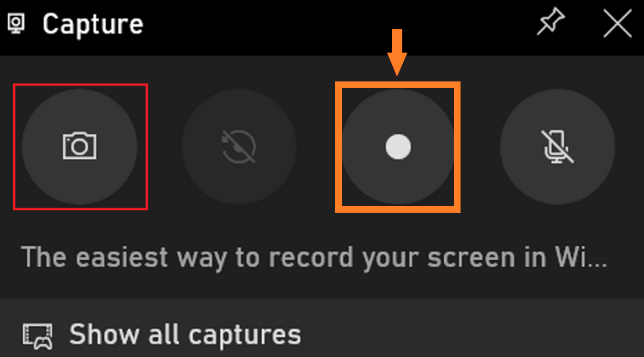
Task: Click the Capture title text
Action: click(93, 24)
